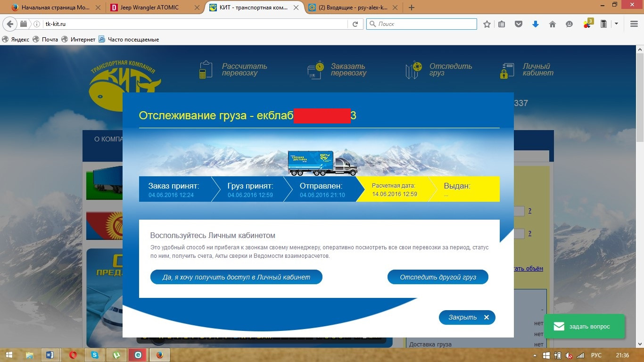Click the Firefox back arrow button
This screenshot has height=362, width=644.
click(x=10, y=24)
